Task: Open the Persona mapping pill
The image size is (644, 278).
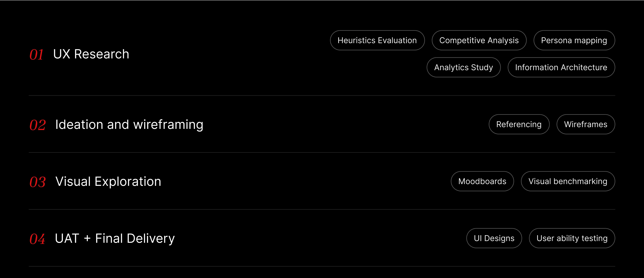Action: click(x=574, y=40)
